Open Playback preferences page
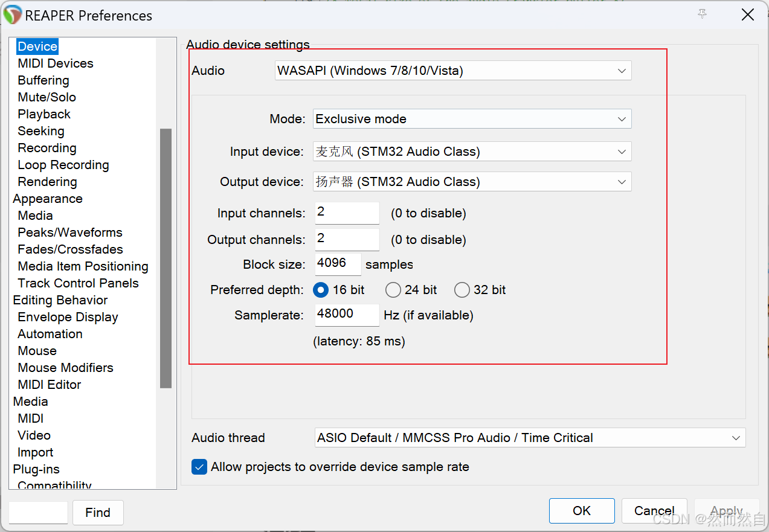The height and width of the screenshot is (532, 769). click(x=44, y=114)
